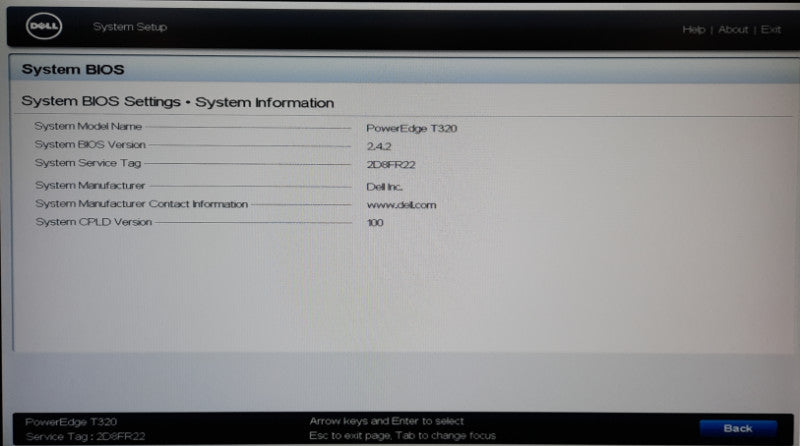The height and width of the screenshot is (446, 800).
Task: Select System Manufacturer Contact Information label
Action: [141, 204]
